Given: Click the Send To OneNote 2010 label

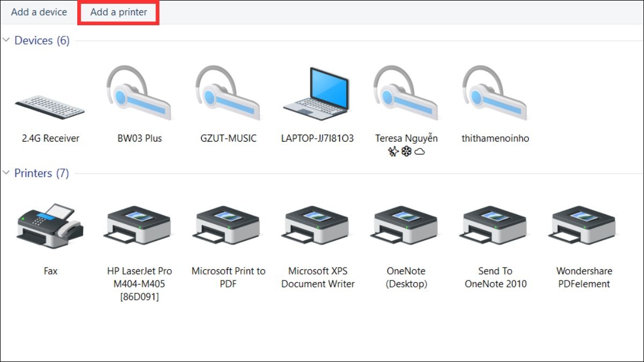Looking at the screenshot, I should coord(495,277).
